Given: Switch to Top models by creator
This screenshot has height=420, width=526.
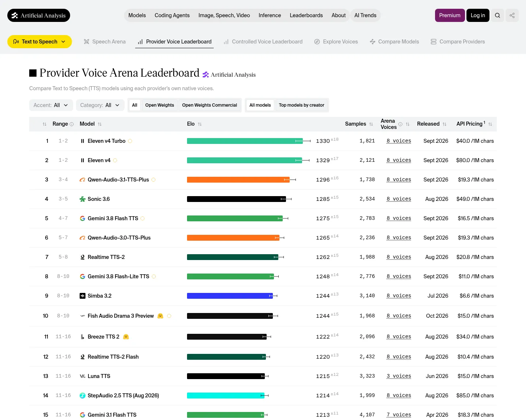Looking at the screenshot, I should (302, 105).
